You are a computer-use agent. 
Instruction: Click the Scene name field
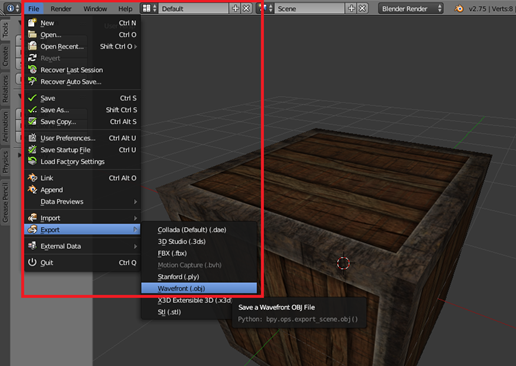coord(310,9)
